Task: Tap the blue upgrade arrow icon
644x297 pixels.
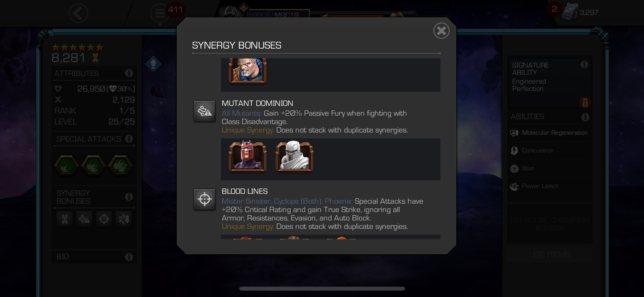Action: coord(153,64)
